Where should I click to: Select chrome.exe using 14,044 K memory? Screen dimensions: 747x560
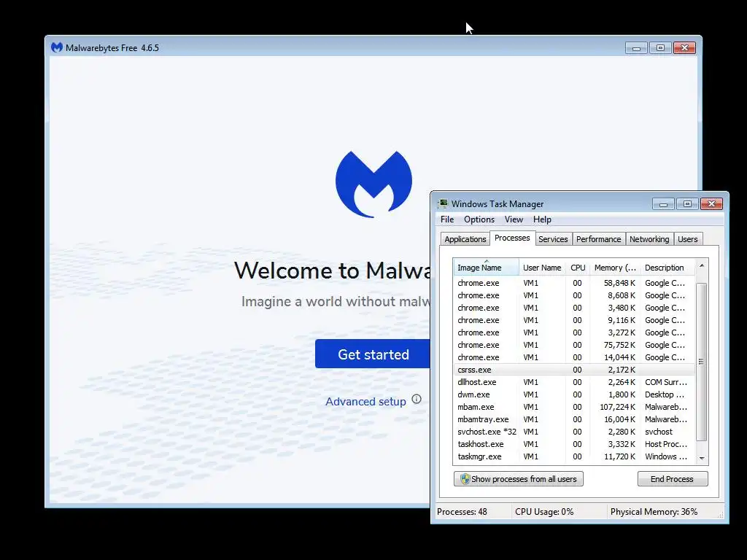[x=573, y=357]
